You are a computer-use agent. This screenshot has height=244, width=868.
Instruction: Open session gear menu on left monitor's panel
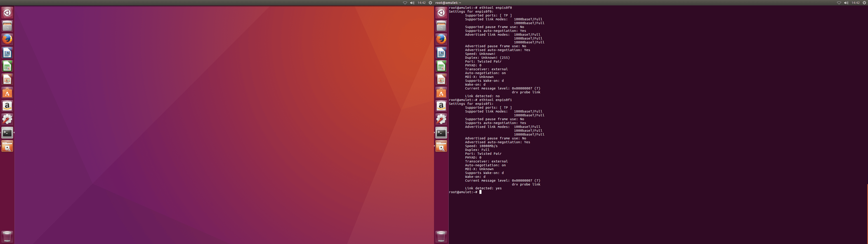click(430, 3)
